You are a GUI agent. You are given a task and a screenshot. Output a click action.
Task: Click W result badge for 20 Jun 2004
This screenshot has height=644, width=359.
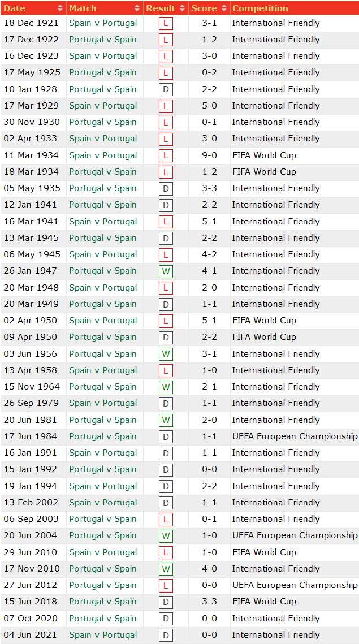[166, 535]
